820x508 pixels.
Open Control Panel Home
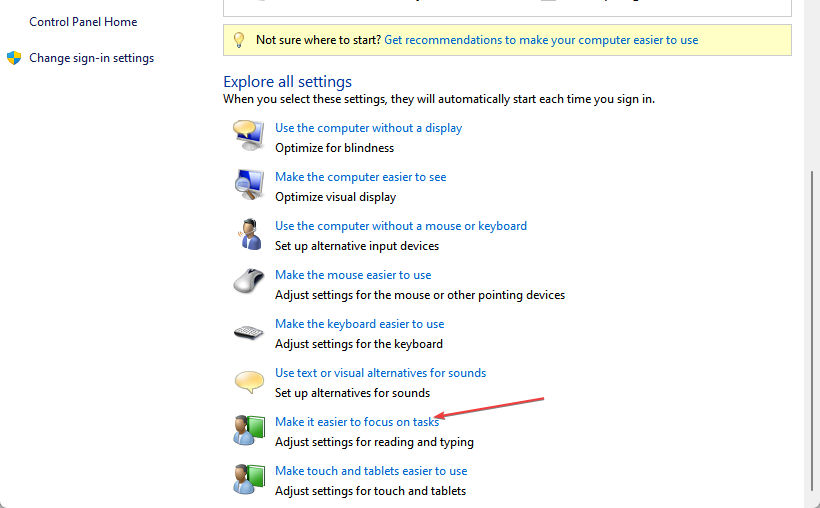tap(83, 22)
